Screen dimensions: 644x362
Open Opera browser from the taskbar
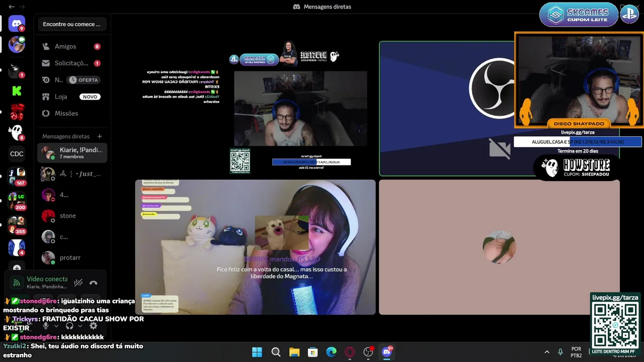pyautogui.click(x=350, y=352)
